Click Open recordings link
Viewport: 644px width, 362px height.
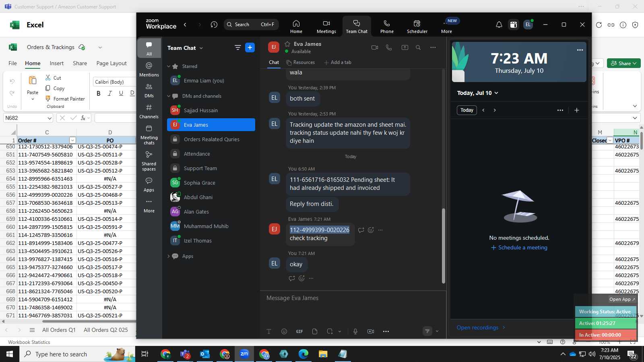481,327
